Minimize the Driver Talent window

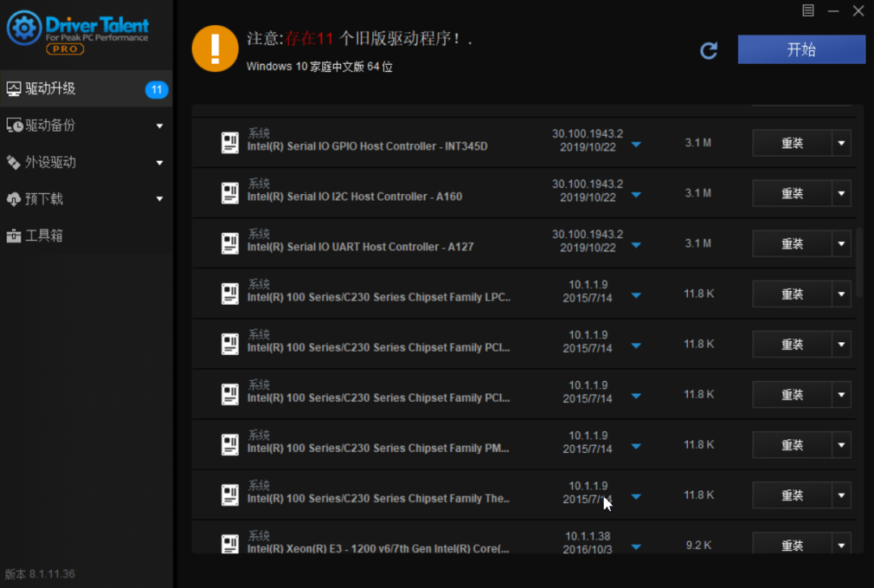834,11
